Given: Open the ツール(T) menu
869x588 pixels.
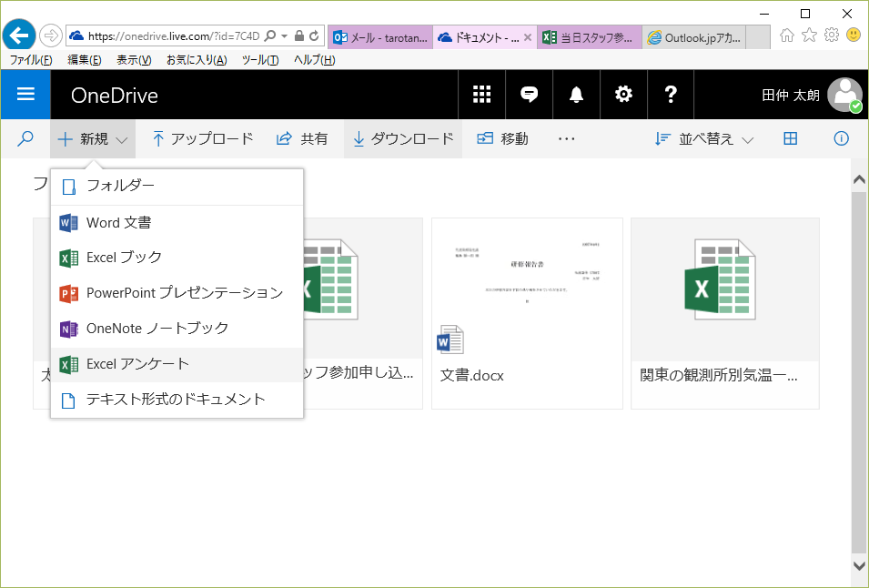Looking at the screenshot, I should pos(260,60).
